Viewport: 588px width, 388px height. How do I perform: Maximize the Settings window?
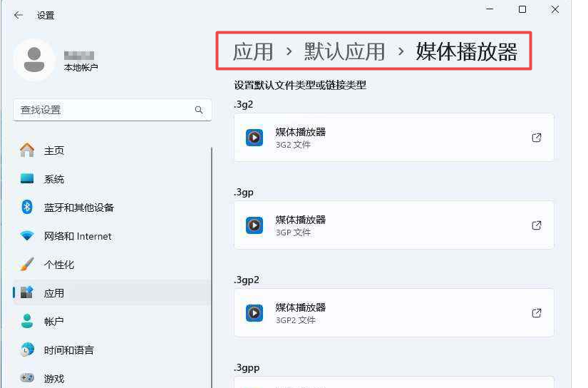[x=522, y=9]
